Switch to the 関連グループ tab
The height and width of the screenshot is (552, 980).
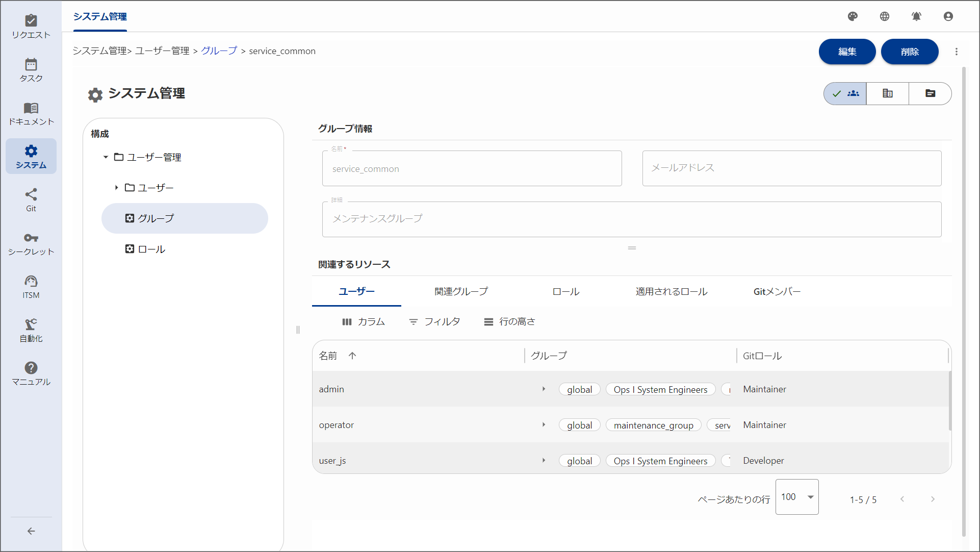tap(461, 292)
